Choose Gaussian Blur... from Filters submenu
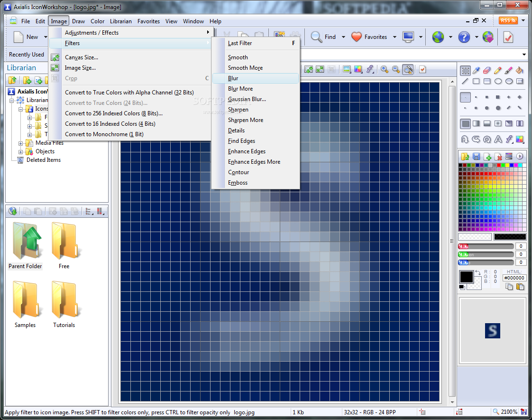Viewport: 532px width, 420px height. [x=256, y=99]
